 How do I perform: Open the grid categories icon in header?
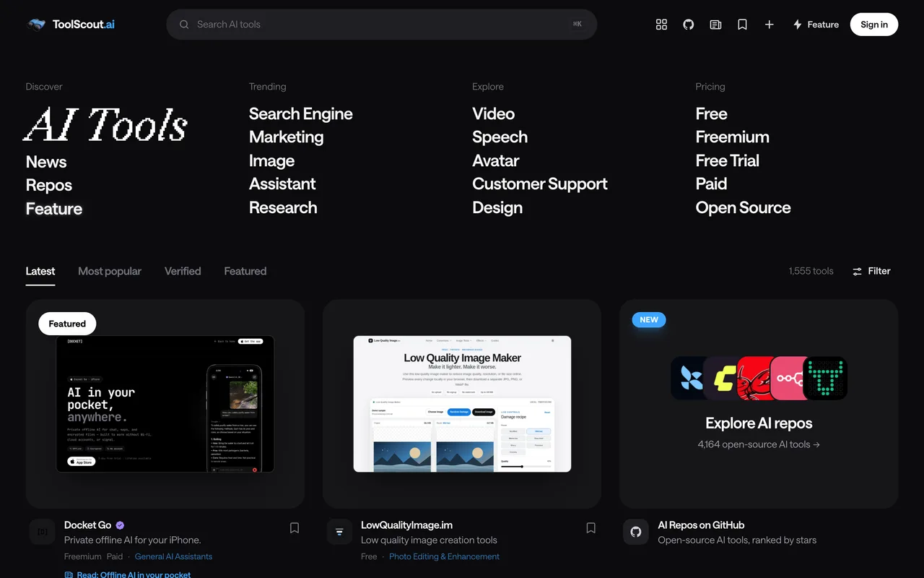661,25
